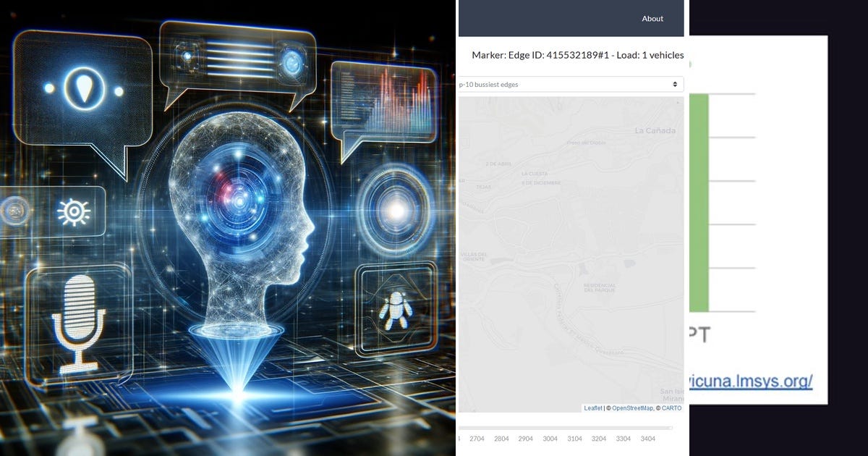Open the OpenStreetMap link

pos(631,408)
